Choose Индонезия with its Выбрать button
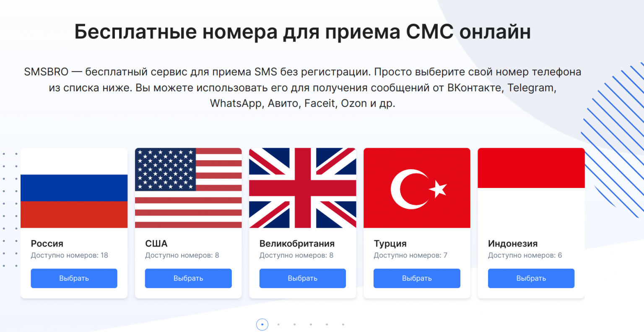 (531, 278)
